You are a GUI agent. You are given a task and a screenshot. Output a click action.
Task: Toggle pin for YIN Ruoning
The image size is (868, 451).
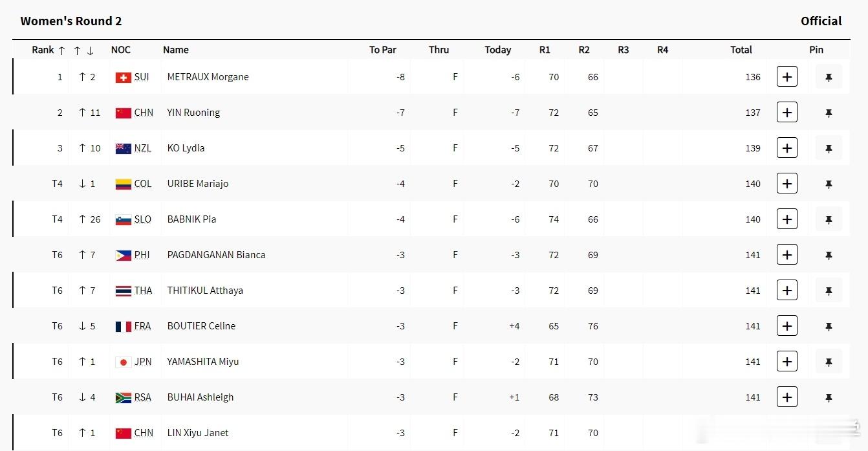point(829,113)
